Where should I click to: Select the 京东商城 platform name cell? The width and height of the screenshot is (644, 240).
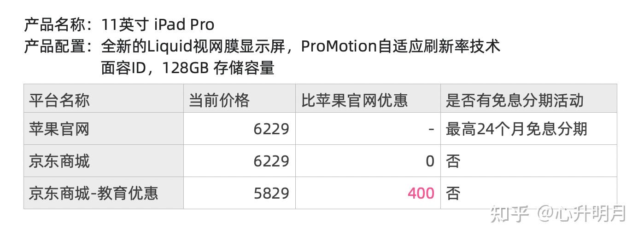pyautogui.click(x=59, y=161)
